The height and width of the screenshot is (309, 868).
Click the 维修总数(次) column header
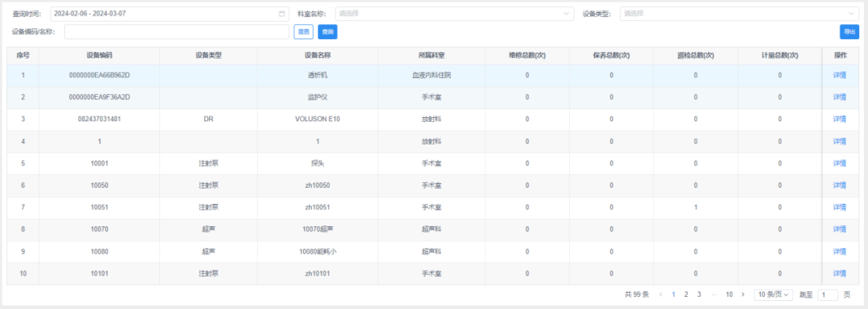[527, 55]
